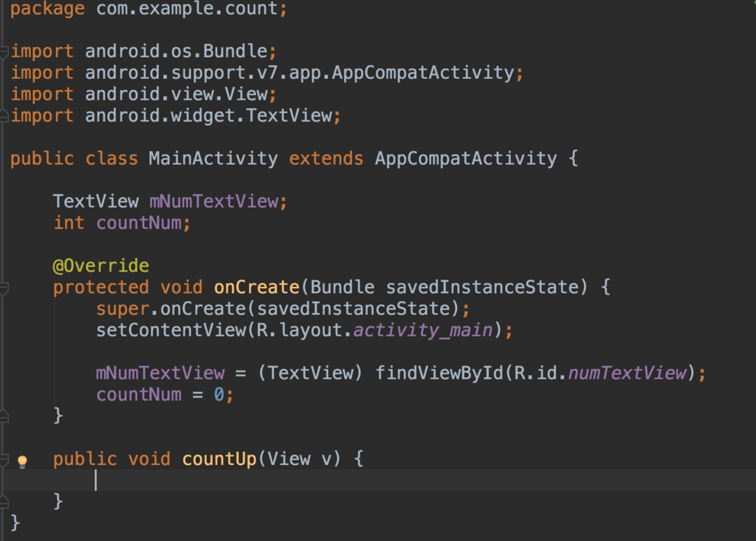Click 'android.os.Bundle' import text

click(x=176, y=51)
